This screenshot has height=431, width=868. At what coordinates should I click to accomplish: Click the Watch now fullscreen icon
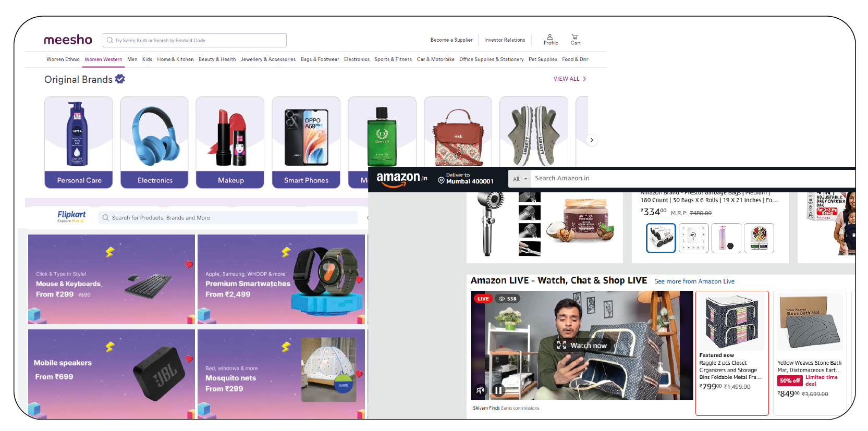coord(561,345)
